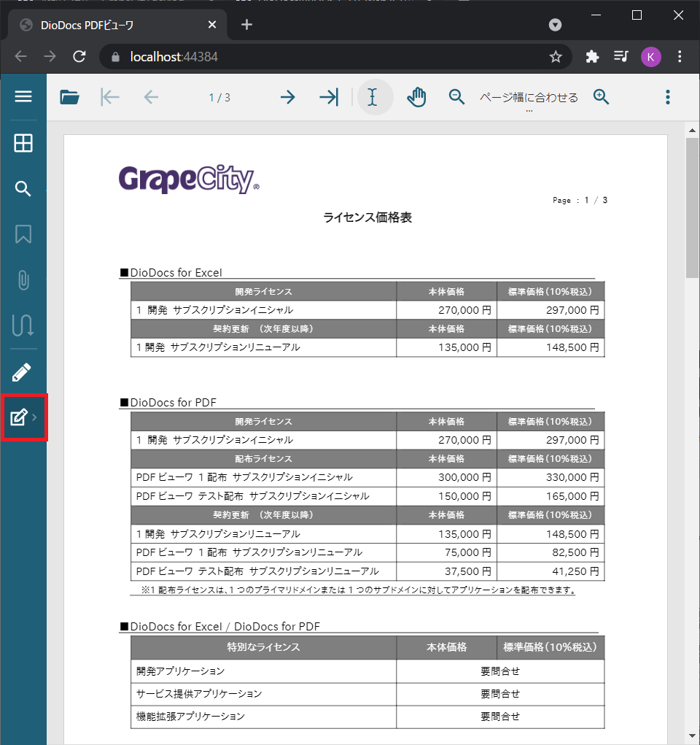Click the ■DioDocs for Excel heading

tap(171, 272)
